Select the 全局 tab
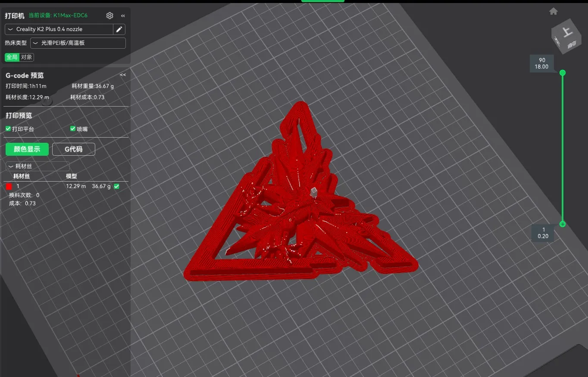588x377 pixels. 12,57
